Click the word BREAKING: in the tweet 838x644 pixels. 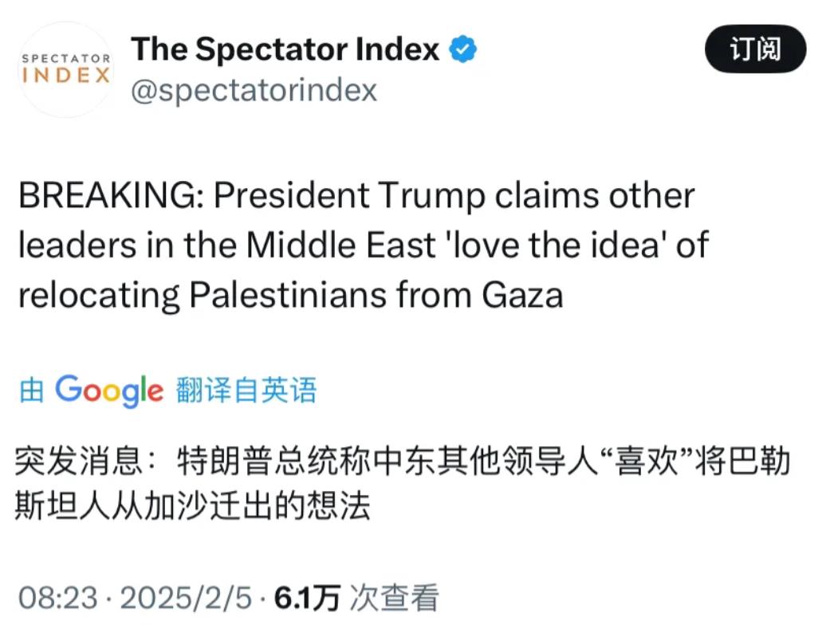click(111, 195)
